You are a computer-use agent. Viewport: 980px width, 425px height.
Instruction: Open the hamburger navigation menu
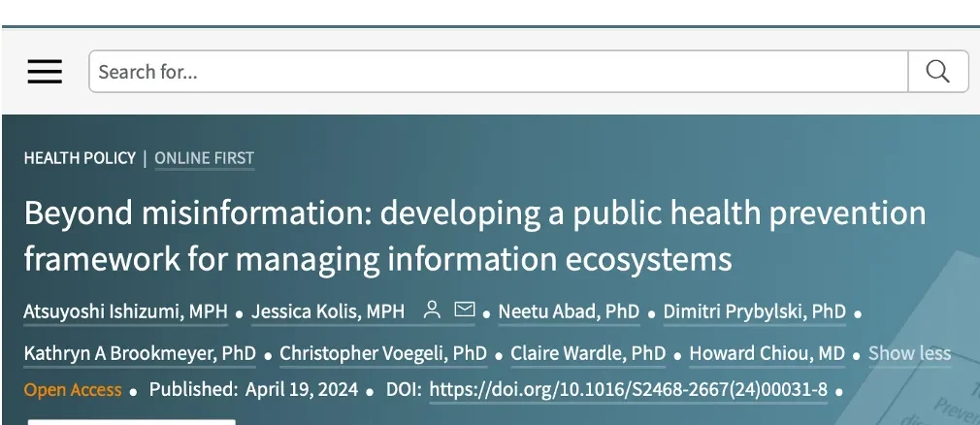click(45, 72)
